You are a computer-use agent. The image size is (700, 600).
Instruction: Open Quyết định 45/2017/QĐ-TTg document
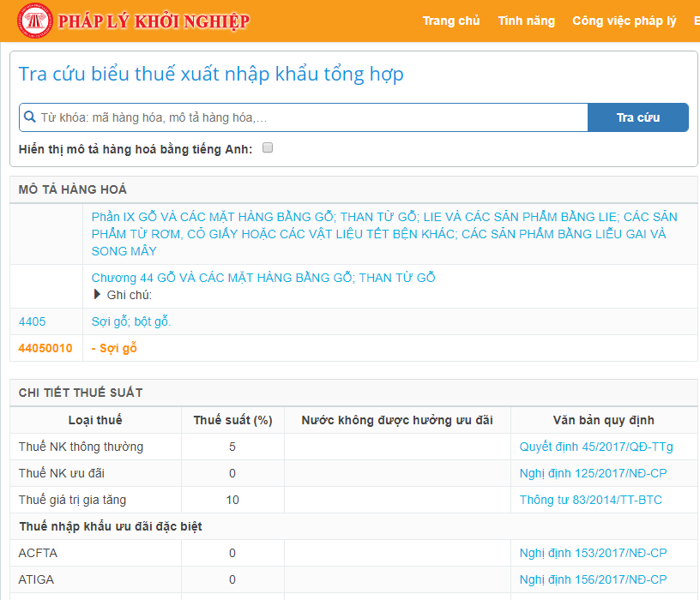click(596, 447)
